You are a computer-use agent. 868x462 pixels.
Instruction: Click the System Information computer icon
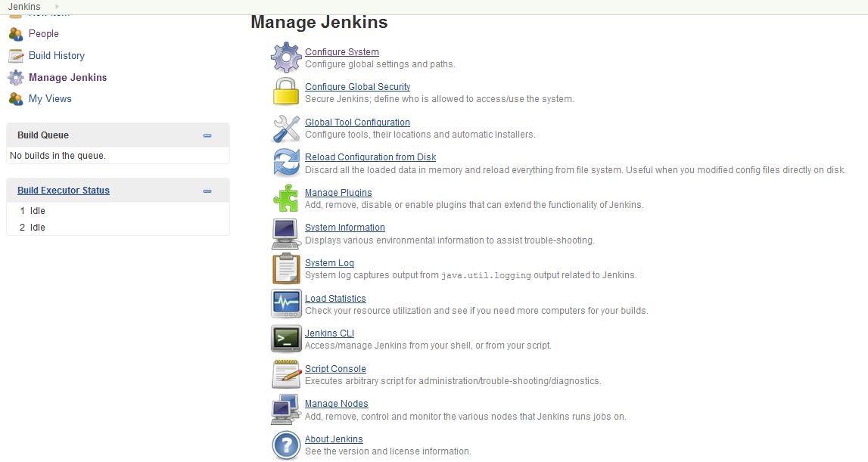click(285, 234)
